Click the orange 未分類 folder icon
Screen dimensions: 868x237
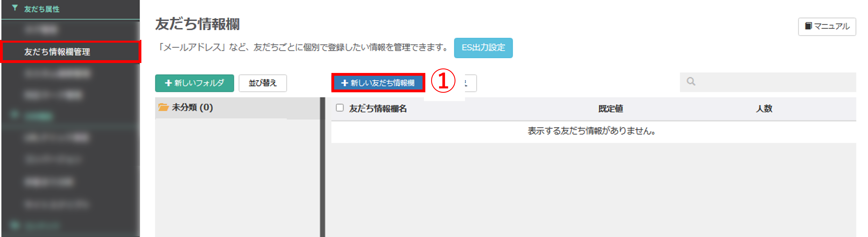pos(164,107)
